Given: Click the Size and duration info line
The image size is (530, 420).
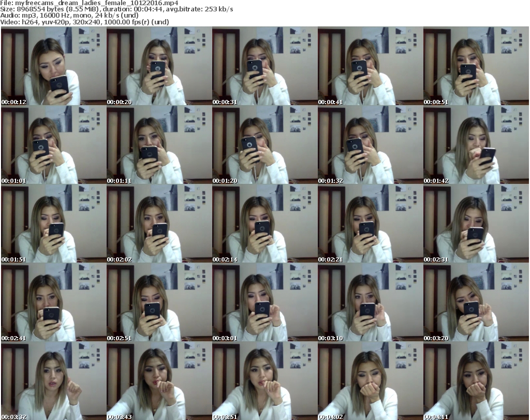Looking at the screenshot, I should pos(116,9).
